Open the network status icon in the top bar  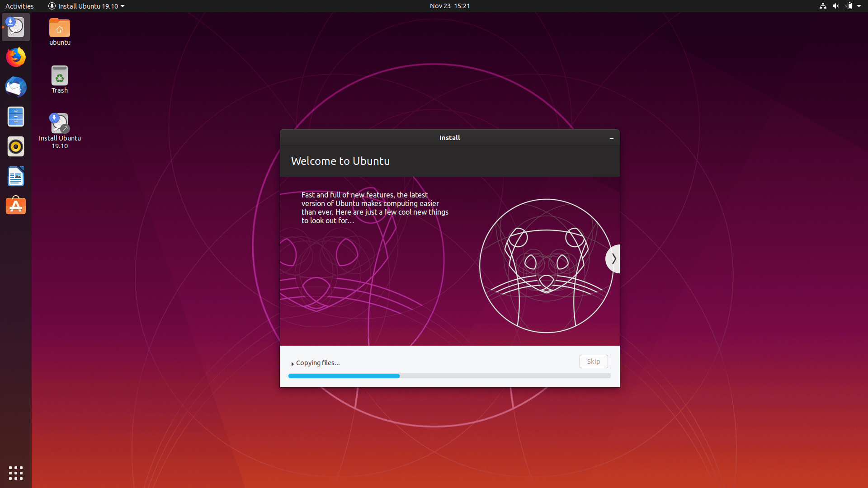pos(822,6)
